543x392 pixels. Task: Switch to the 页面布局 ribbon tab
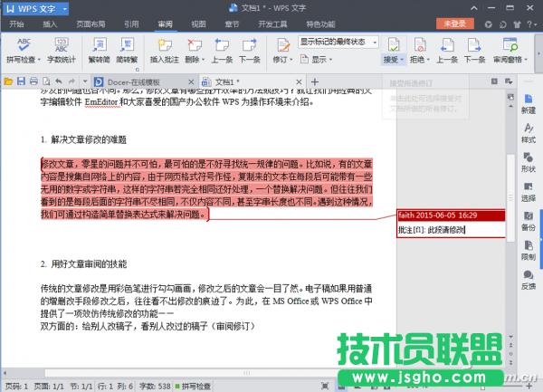(x=90, y=24)
